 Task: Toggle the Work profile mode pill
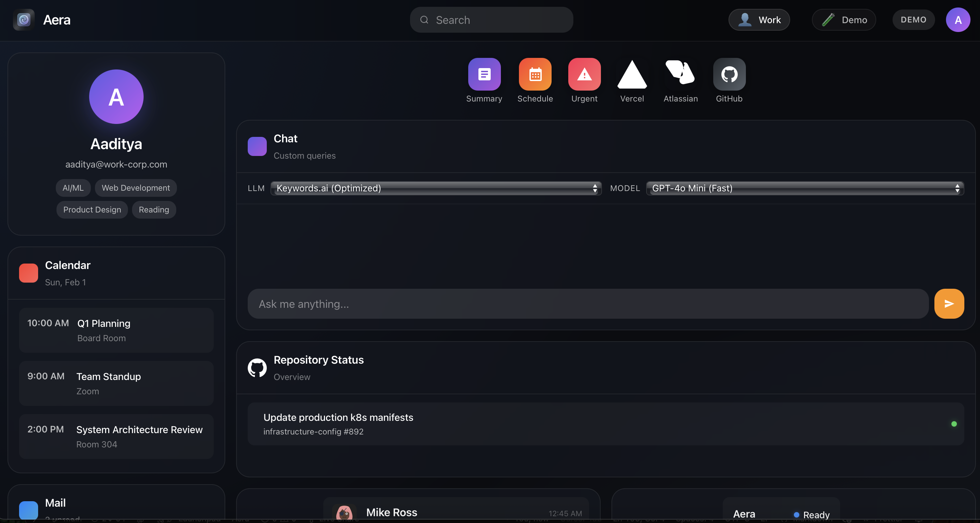759,20
